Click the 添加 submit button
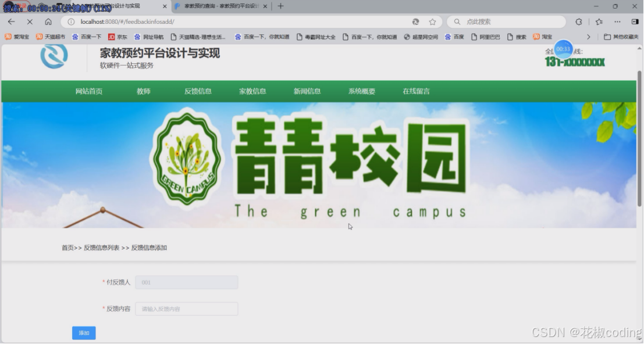 click(83, 332)
